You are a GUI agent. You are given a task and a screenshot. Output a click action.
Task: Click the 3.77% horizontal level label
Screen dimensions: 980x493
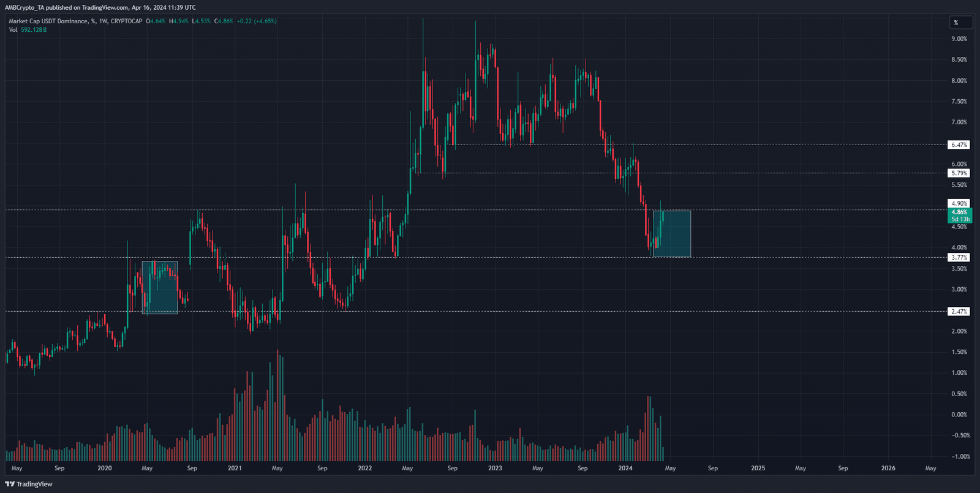tap(959, 258)
